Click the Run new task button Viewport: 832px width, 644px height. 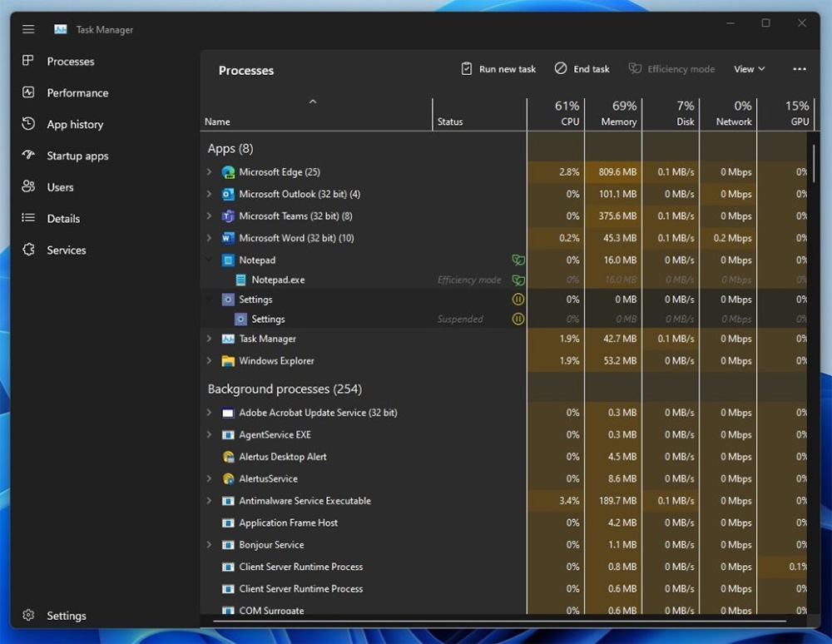click(x=498, y=68)
